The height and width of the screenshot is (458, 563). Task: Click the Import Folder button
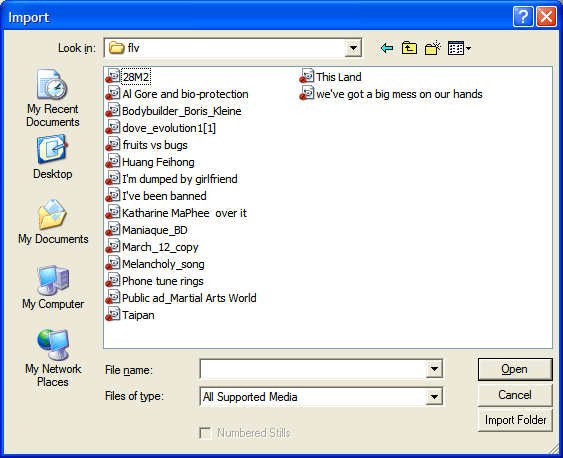515,420
